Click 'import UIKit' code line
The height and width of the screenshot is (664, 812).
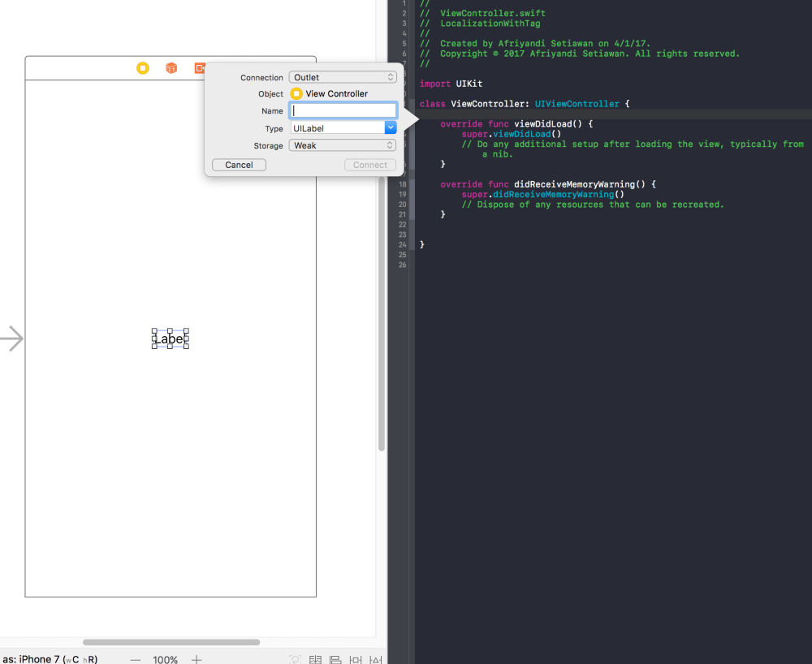tap(451, 84)
